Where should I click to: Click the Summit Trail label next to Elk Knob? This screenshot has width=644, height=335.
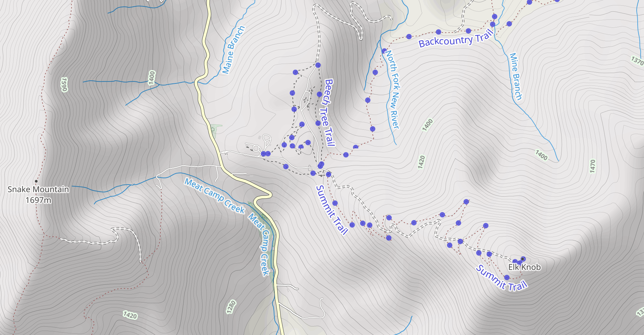tap(502, 279)
